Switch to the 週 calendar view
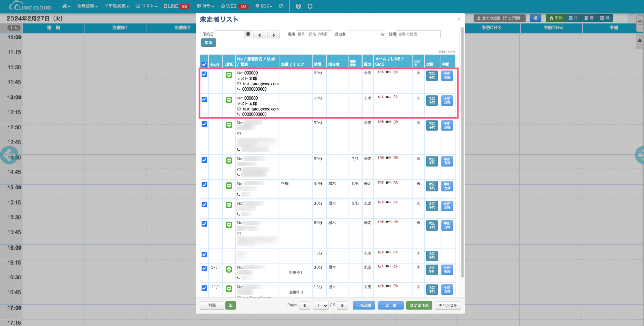The image size is (644, 326). pyautogui.click(x=589, y=18)
